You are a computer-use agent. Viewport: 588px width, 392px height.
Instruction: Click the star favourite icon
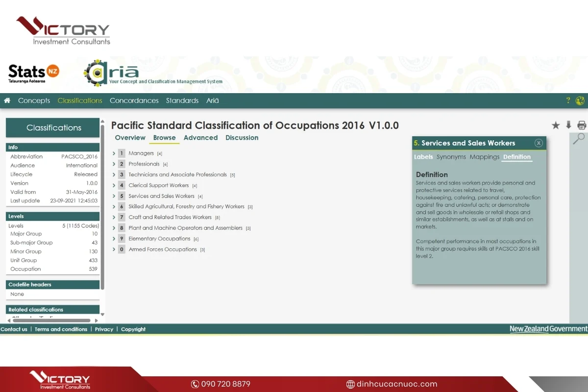[556, 125]
